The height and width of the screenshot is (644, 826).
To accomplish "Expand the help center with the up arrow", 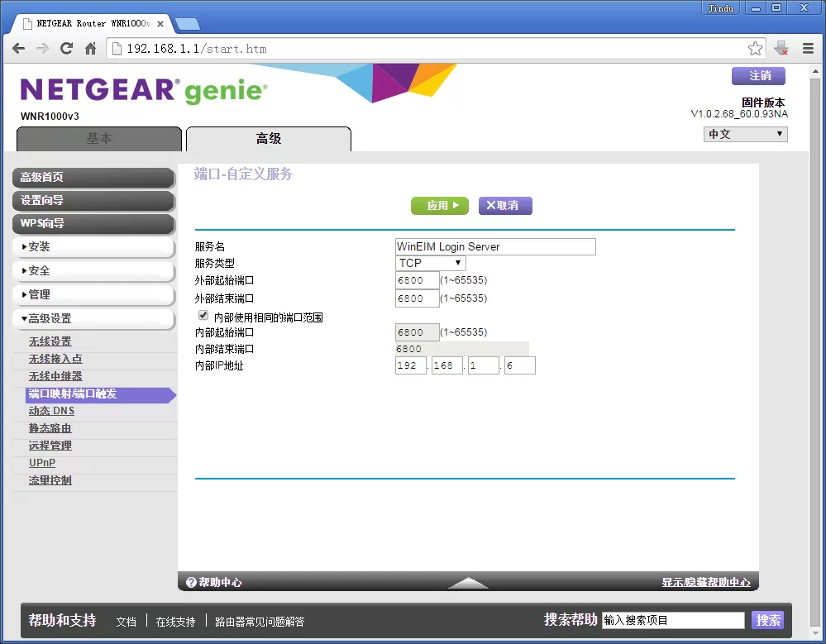I will click(468, 582).
